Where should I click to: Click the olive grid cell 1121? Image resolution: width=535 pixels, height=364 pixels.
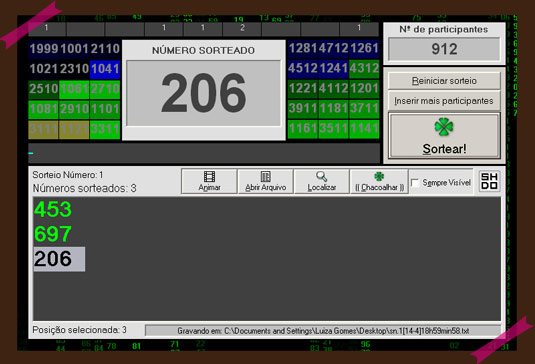(x=74, y=129)
